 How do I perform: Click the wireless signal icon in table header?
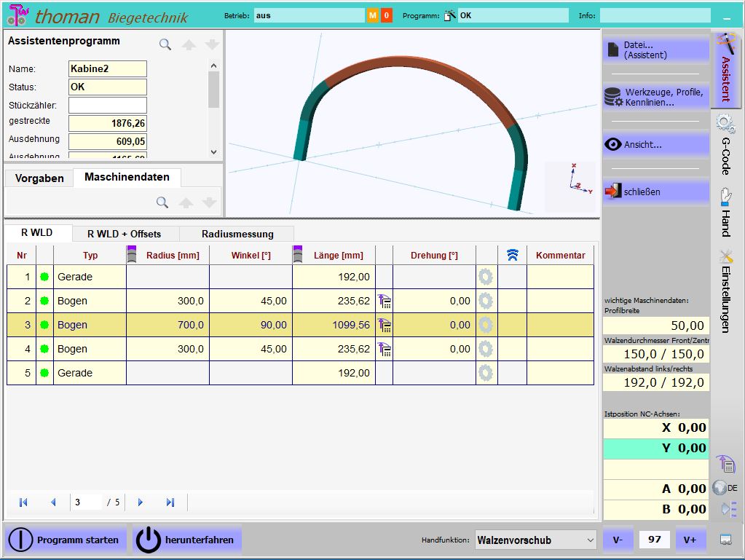[x=513, y=255]
